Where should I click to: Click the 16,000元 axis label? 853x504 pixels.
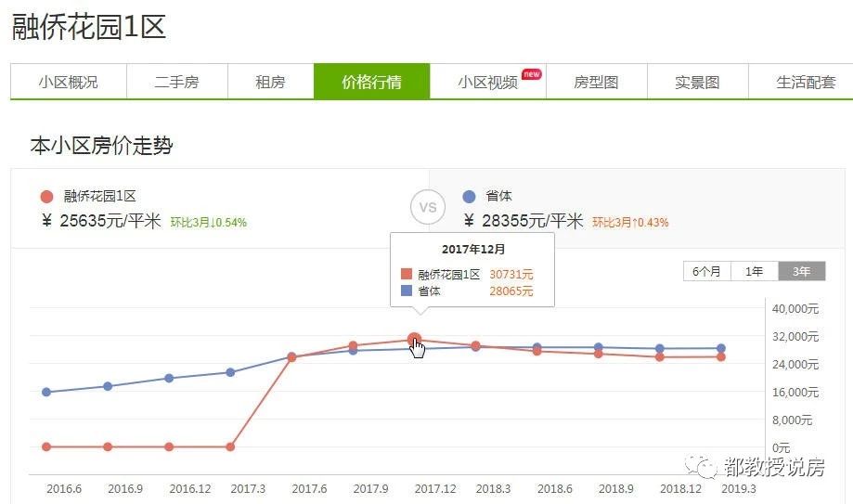click(x=795, y=392)
